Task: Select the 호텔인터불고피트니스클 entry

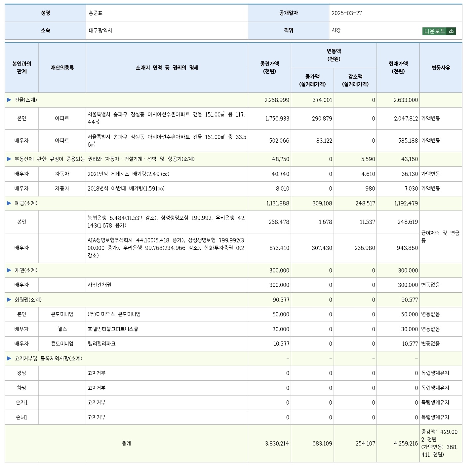Action: pos(113,329)
